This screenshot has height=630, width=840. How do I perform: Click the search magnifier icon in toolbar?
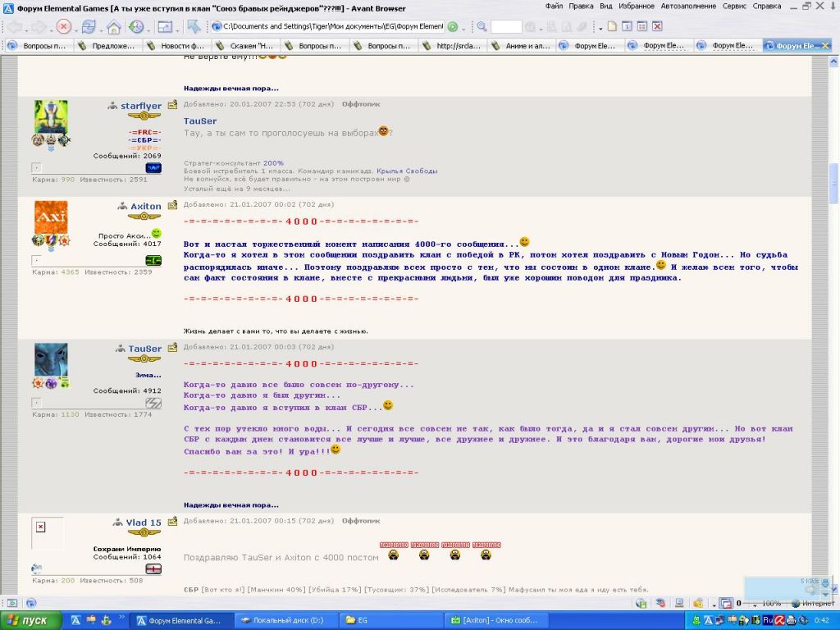pos(482,27)
